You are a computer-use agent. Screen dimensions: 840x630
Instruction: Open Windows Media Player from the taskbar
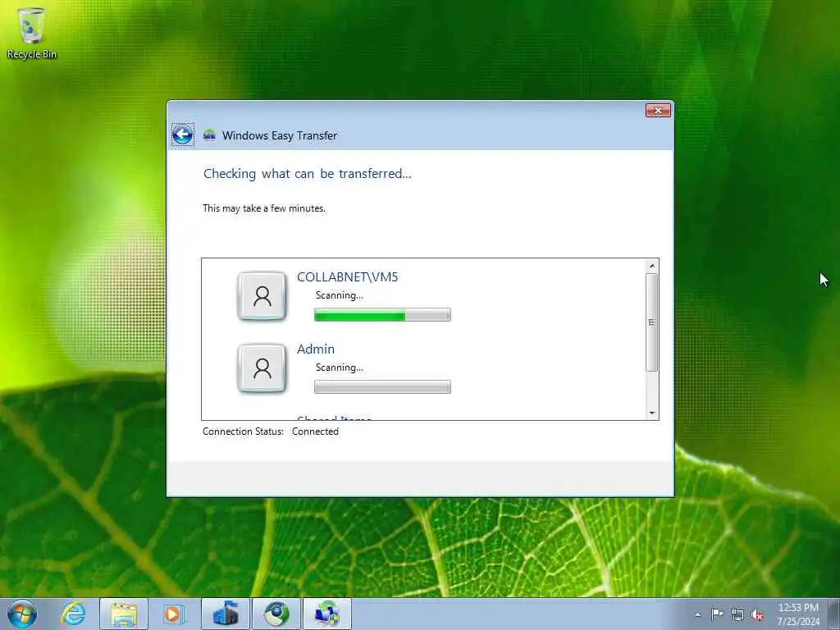tap(174, 614)
